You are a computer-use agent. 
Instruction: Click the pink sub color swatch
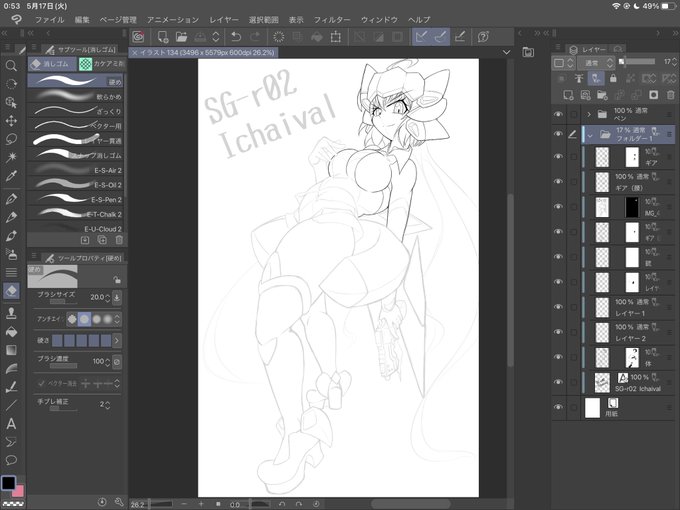coord(19,491)
